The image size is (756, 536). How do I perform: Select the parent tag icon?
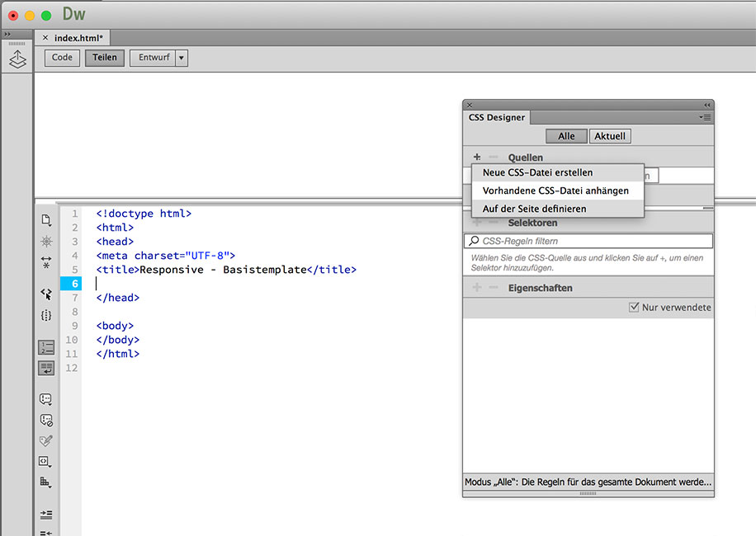(46, 293)
